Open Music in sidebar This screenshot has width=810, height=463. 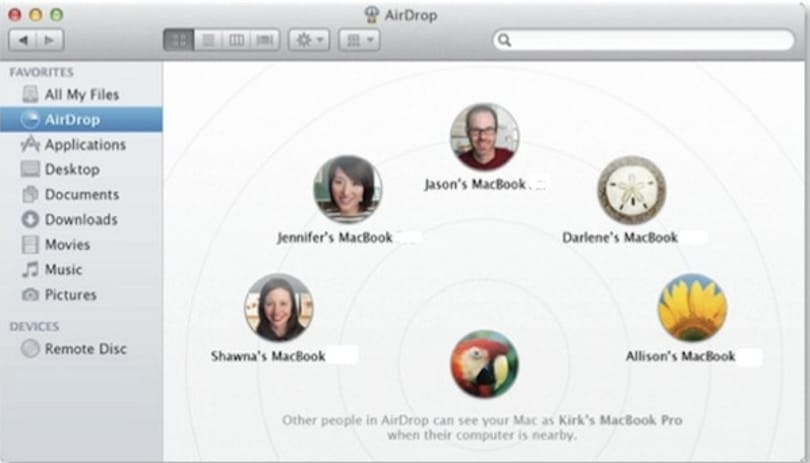pos(81,269)
